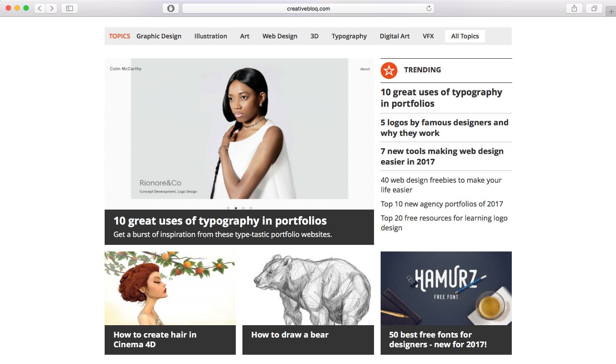Open '5 logos by famous designers and why they work'
The image size is (616, 364).
point(444,128)
